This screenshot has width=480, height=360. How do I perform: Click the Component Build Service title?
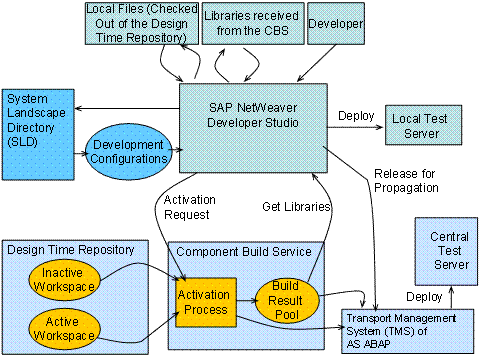[x=244, y=252]
